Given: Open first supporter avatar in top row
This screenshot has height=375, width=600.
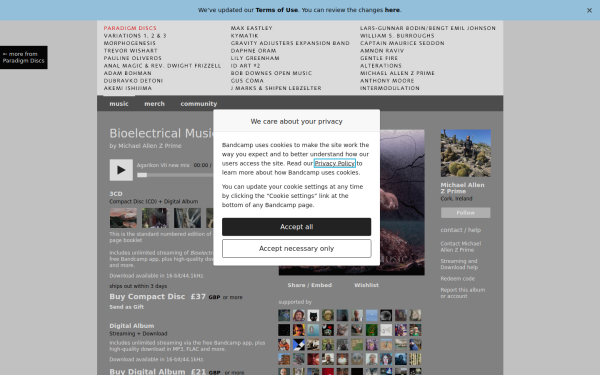Looking at the screenshot, I should click(284, 315).
